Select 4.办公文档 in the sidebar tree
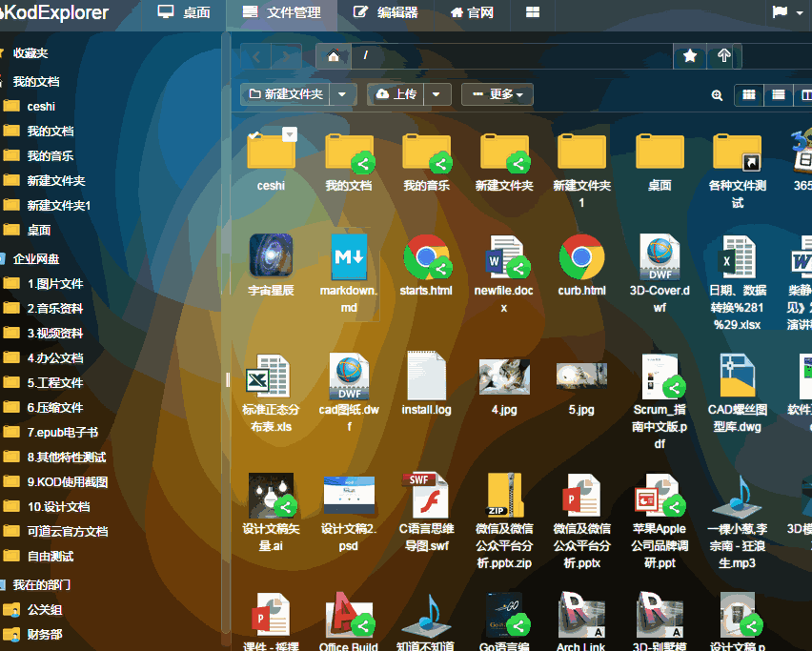 tap(54, 357)
